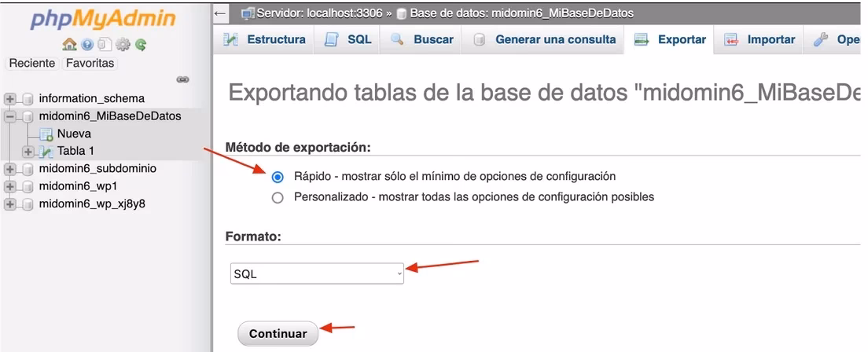Show the Favoritas tables list
868x352 pixels.
[90, 63]
